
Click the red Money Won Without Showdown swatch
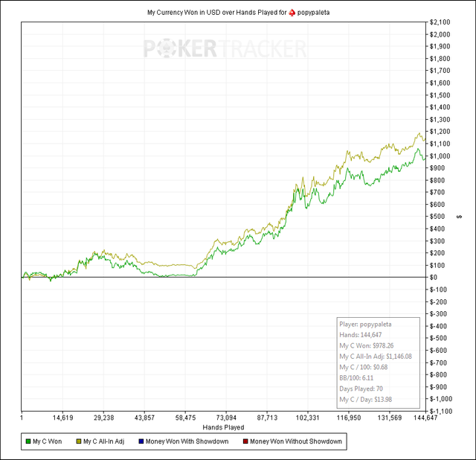click(245, 441)
